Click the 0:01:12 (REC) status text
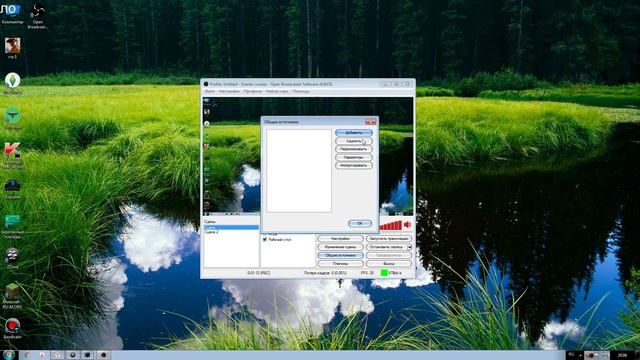This screenshot has height=360, width=640. pos(258,273)
